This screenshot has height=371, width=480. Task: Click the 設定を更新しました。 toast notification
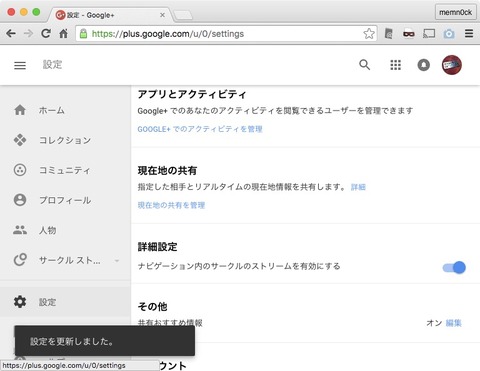tap(105, 341)
